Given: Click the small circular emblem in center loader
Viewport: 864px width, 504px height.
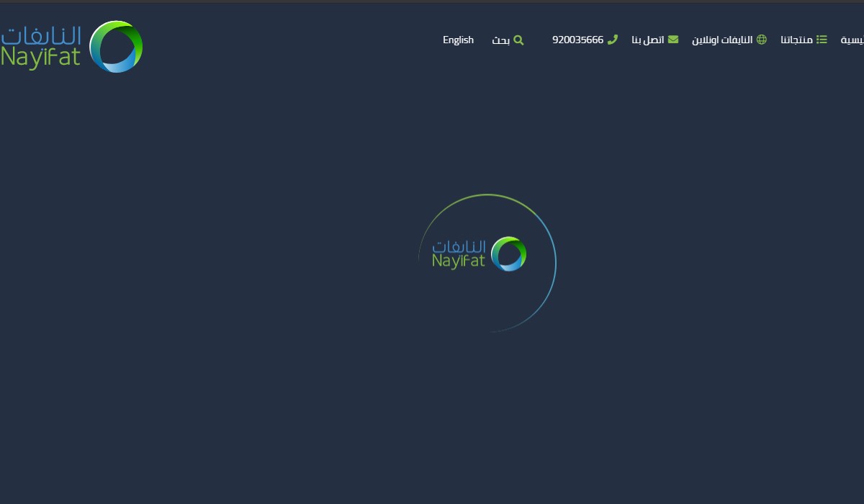Looking at the screenshot, I should (508, 254).
